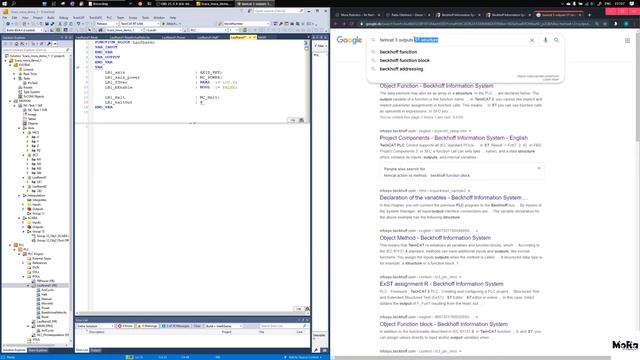Viewport: 640px width, 360px height.
Task: Switch to the MAIN editor tab
Action: [262, 38]
